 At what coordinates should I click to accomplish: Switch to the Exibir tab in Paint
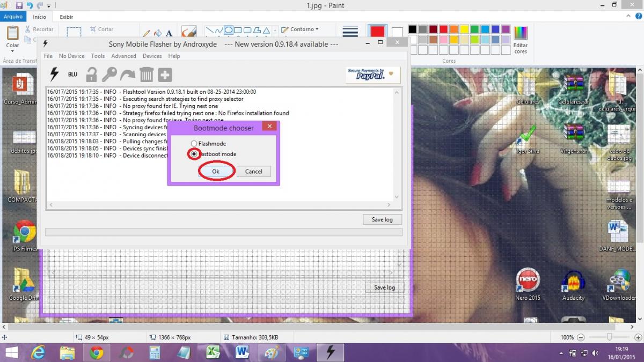pyautogui.click(x=67, y=17)
